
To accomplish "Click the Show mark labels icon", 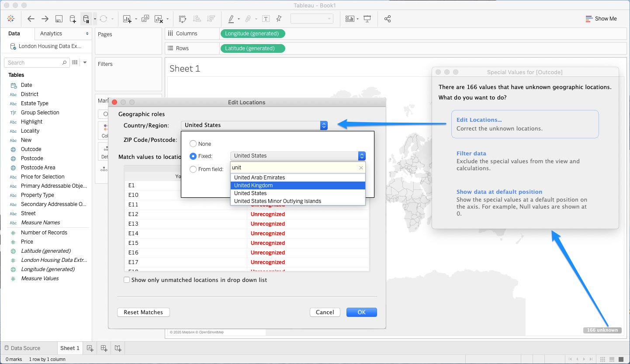I will [x=266, y=19].
